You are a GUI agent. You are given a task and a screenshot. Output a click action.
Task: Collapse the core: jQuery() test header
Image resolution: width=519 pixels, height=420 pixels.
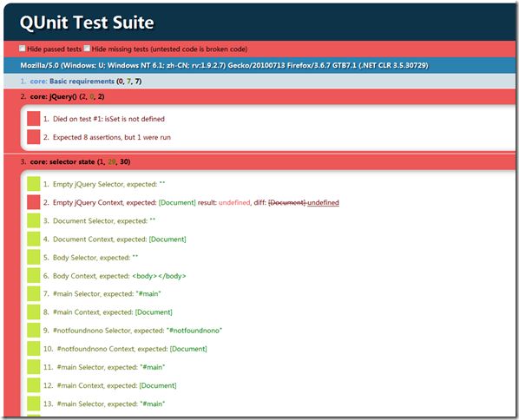tap(259, 96)
